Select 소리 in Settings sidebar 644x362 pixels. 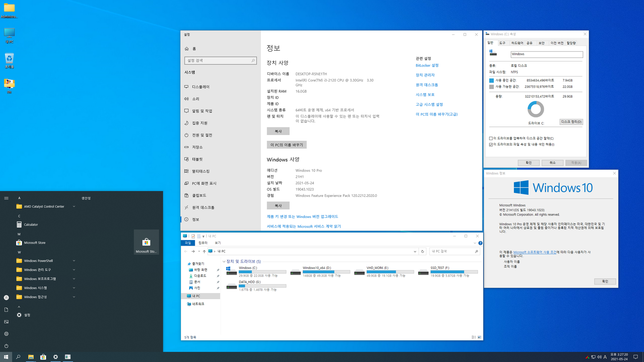(220, 99)
